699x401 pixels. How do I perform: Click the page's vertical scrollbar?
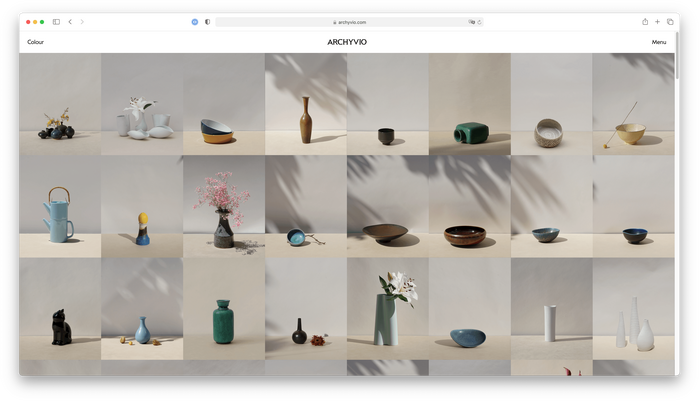678,56
